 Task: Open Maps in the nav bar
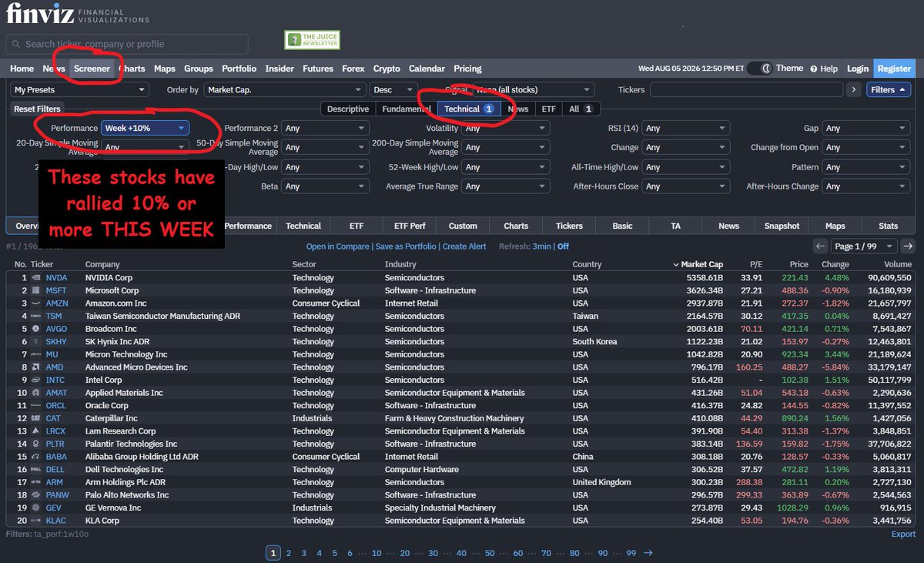[165, 69]
